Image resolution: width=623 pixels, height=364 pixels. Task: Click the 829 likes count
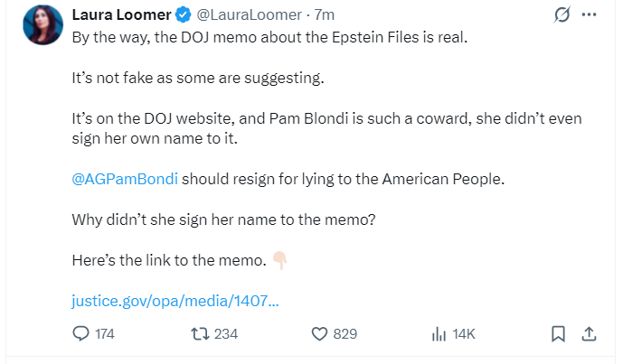point(345,334)
